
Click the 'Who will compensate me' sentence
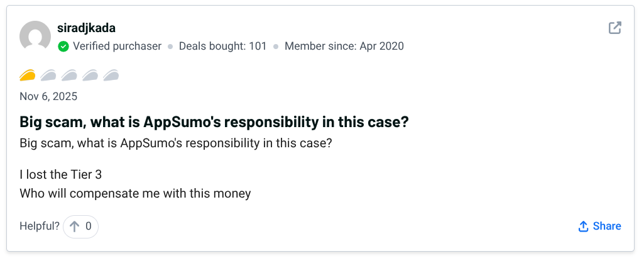(x=135, y=193)
